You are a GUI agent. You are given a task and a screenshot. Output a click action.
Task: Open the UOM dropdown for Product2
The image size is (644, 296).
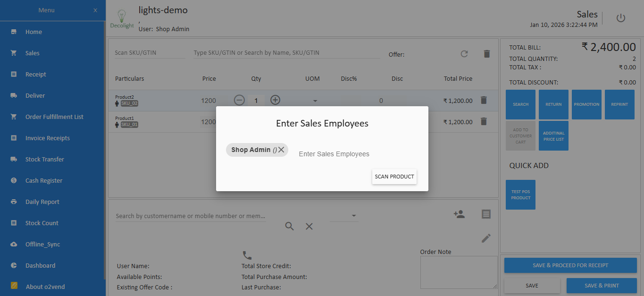pos(315,101)
